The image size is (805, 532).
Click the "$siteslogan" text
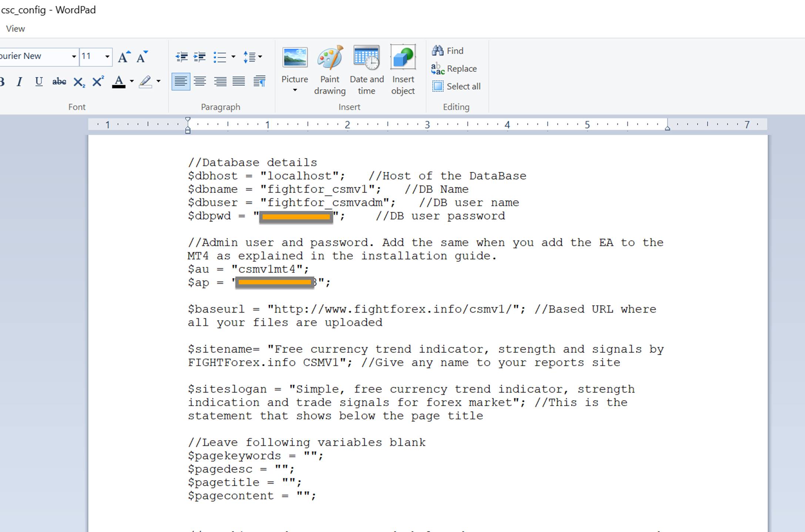coord(227,389)
